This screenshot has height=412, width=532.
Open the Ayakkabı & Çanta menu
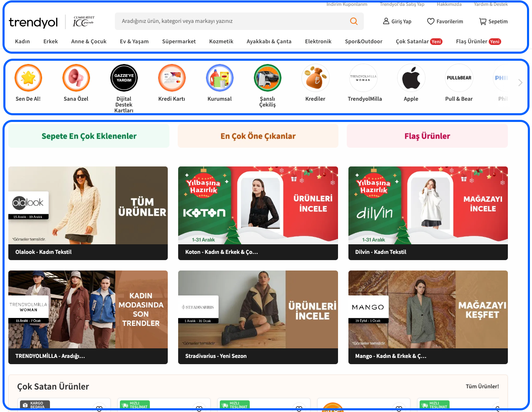pos(269,42)
